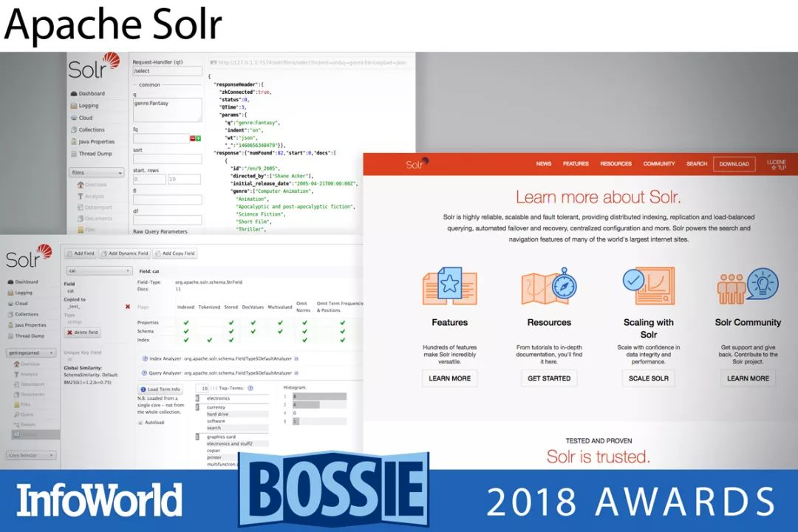Open the LUCENE TLP link in the header
Viewport: 798px width, 532px height.
click(777, 165)
